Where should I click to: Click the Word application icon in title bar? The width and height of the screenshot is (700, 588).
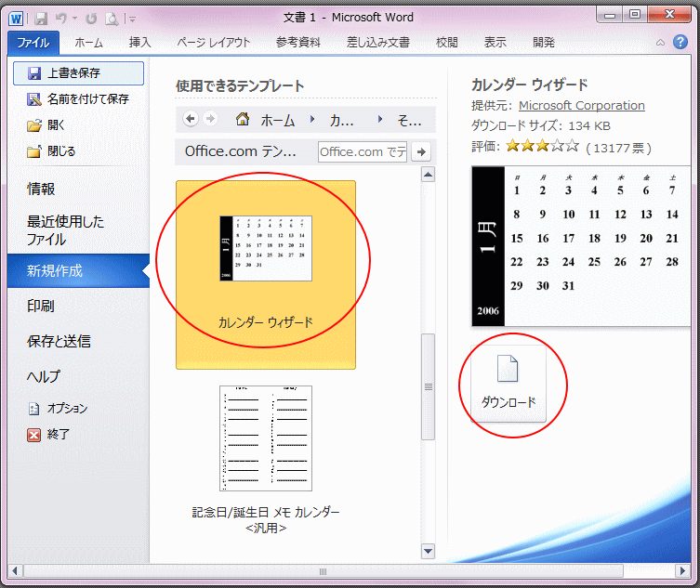pos(16,19)
